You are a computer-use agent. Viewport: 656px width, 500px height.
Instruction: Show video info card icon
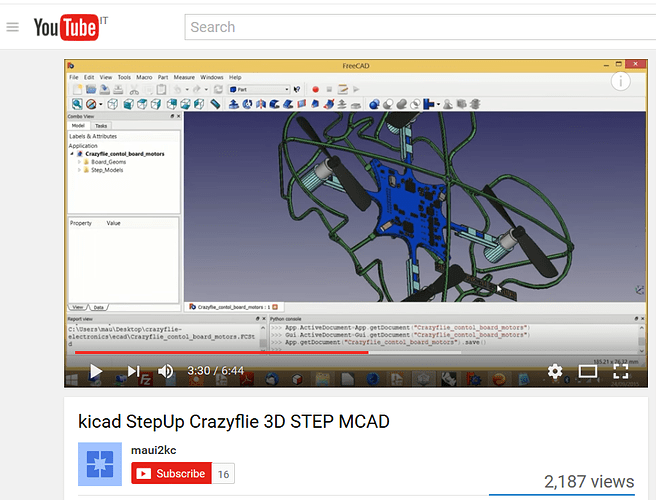point(620,81)
